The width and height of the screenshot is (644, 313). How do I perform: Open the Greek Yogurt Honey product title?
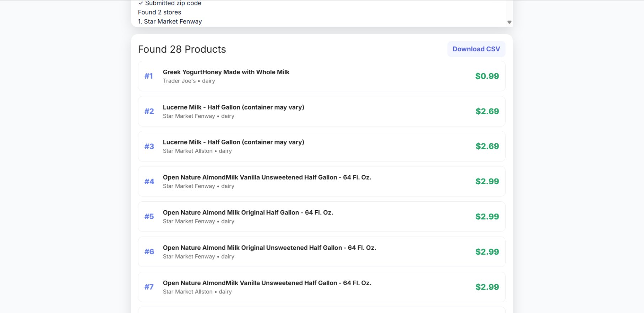coord(226,72)
